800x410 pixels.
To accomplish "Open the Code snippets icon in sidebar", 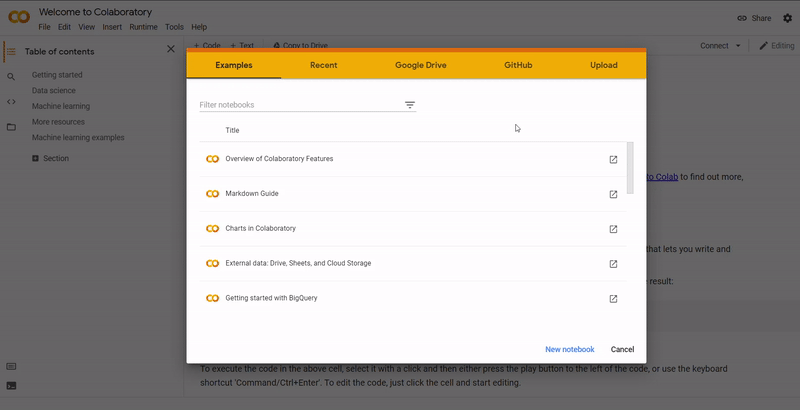I will (x=11, y=101).
